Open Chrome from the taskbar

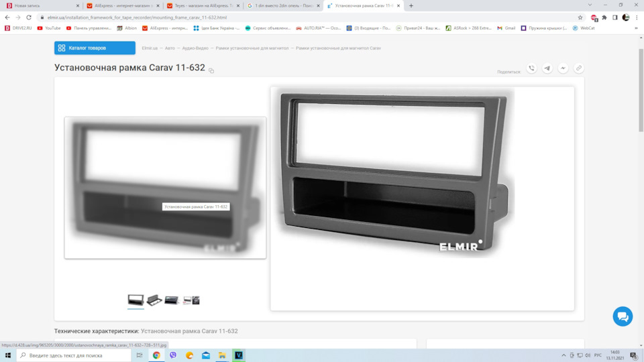coord(156,355)
